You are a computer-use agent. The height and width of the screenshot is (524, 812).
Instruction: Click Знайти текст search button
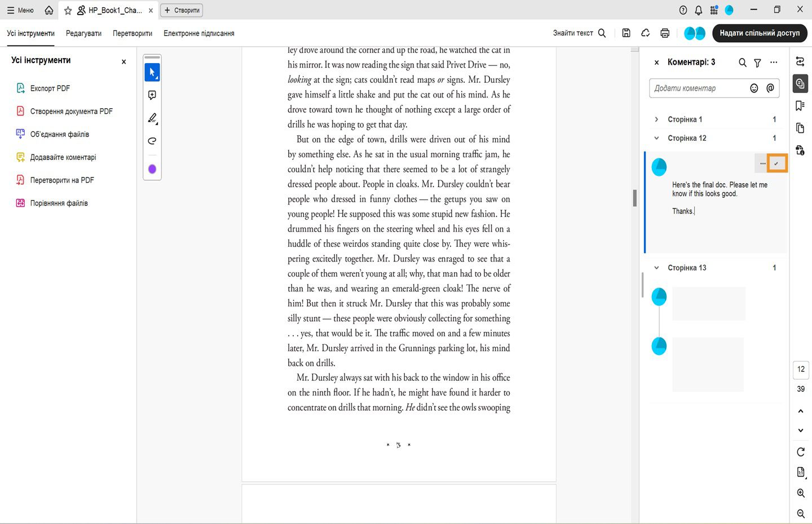tap(579, 33)
